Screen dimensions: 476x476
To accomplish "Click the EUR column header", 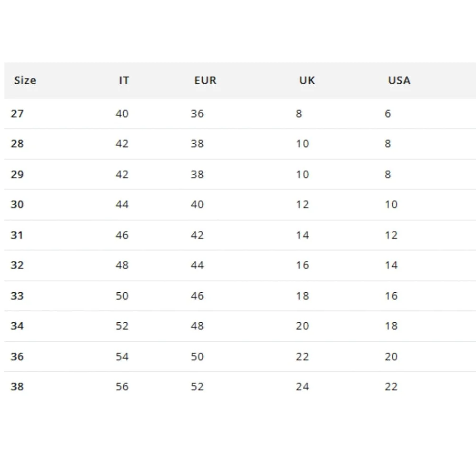I will click(x=205, y=80).
